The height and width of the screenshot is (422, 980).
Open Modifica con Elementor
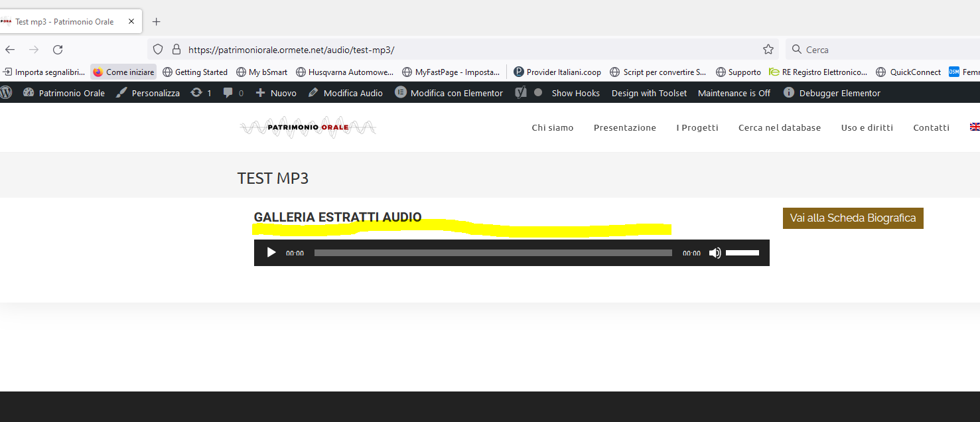[x=449, y=93]
